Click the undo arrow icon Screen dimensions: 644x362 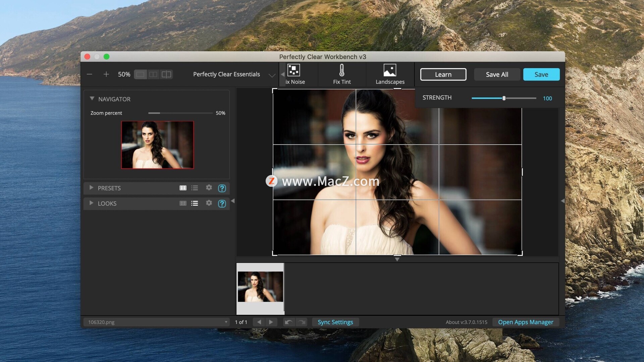(x=288, y=322)
